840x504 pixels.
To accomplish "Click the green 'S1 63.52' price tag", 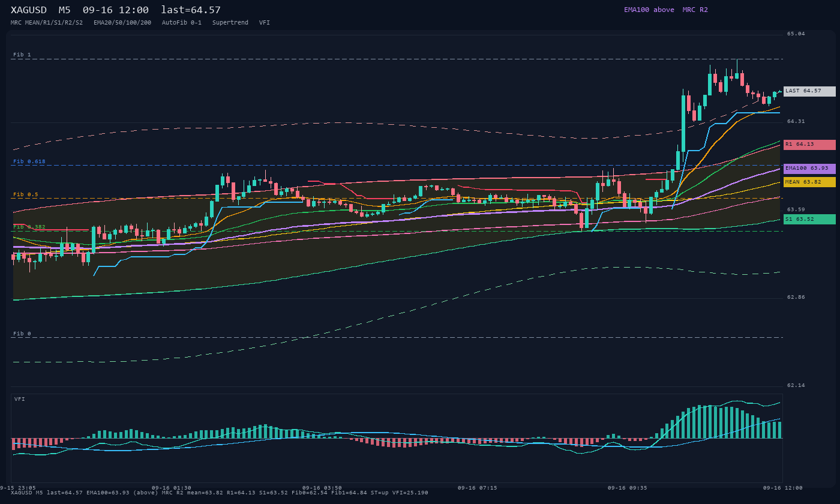I will point(809,220).
